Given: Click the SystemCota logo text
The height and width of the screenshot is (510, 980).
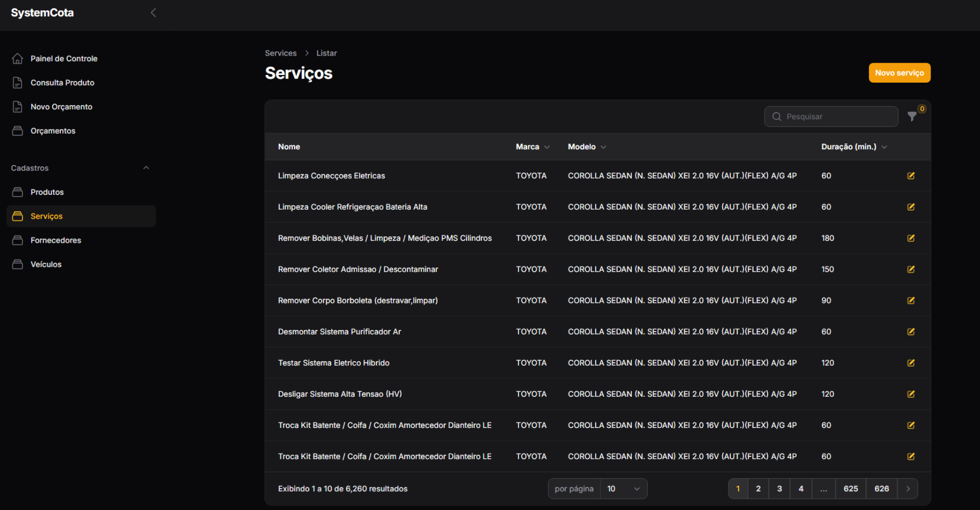Looking at the screenshot, I should [x=42, y=13].
